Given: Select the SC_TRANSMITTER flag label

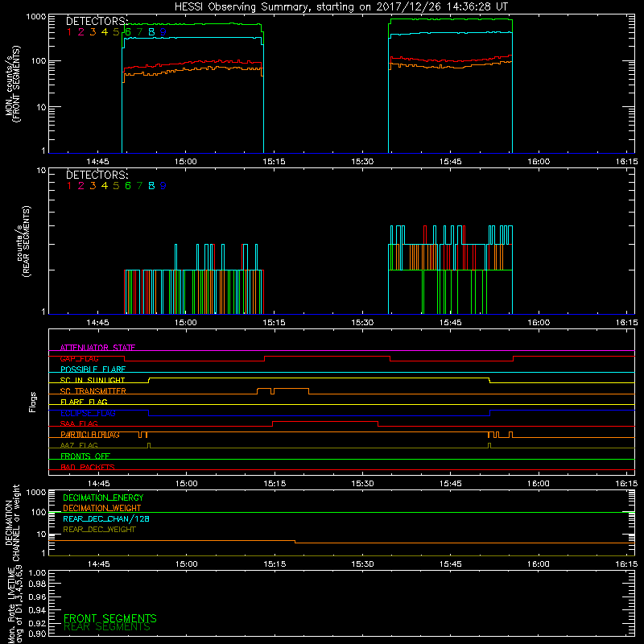Looking at the screenshot, I should tap(93, 391).
